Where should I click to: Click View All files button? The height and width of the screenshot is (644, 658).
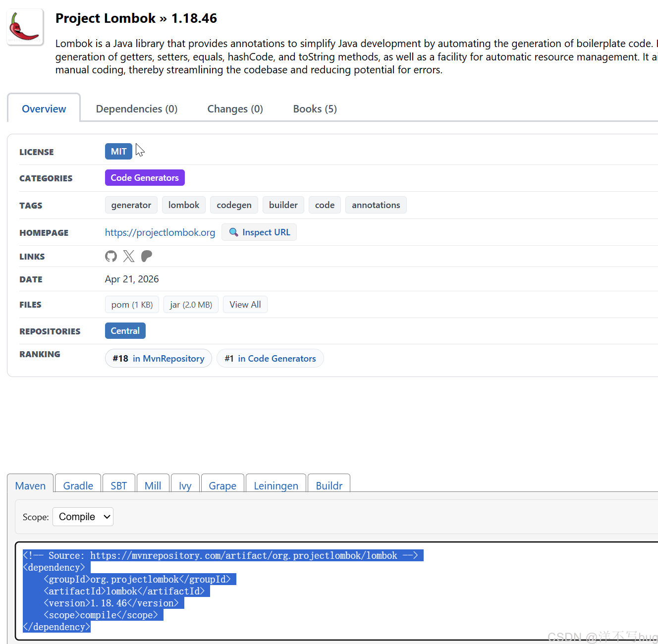click(245, 305)
